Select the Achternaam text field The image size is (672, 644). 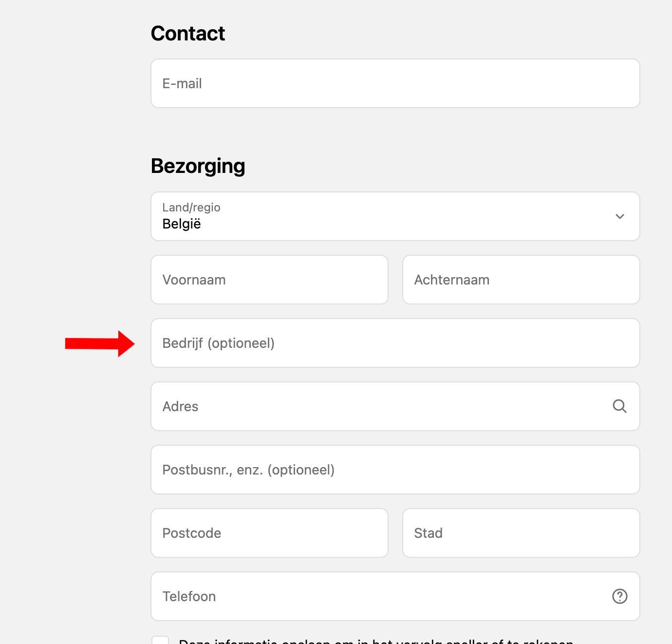pyautogui.click(x=521, y=280)
